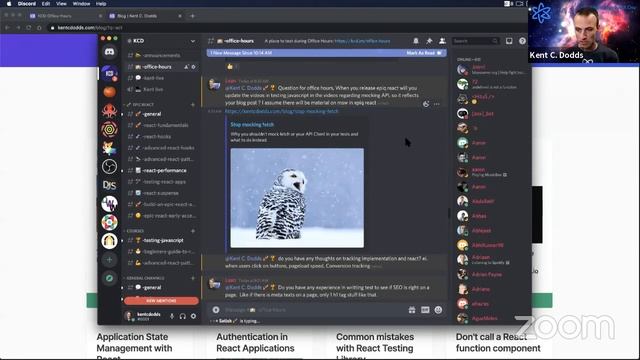The height and width of the screenshot is (360, 640).
Task: Open the GIF picker icon
Action: (x=425, y=310)
